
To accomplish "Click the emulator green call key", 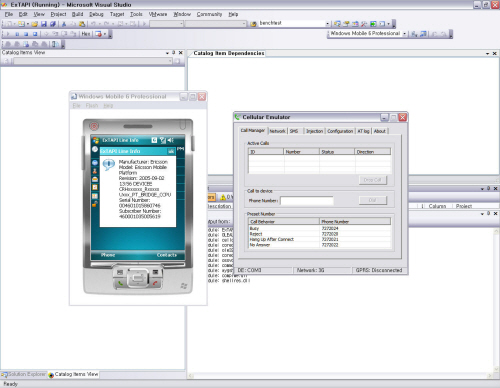I will click(x=120, y=284).
